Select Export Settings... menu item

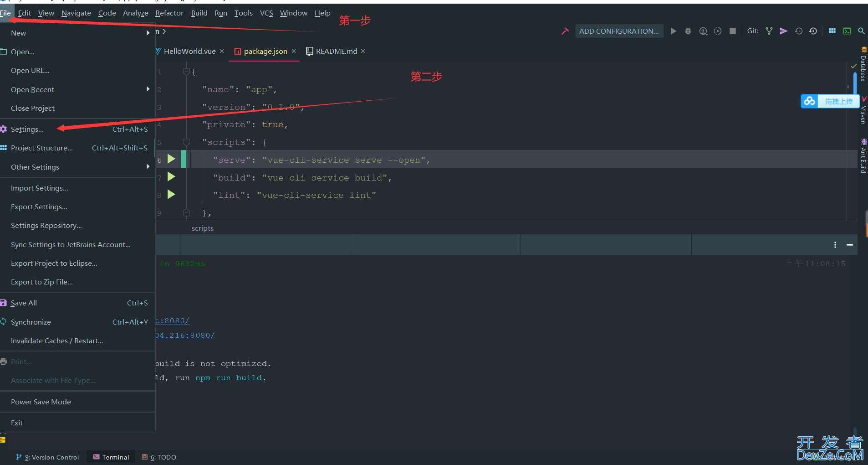point(77,207)
